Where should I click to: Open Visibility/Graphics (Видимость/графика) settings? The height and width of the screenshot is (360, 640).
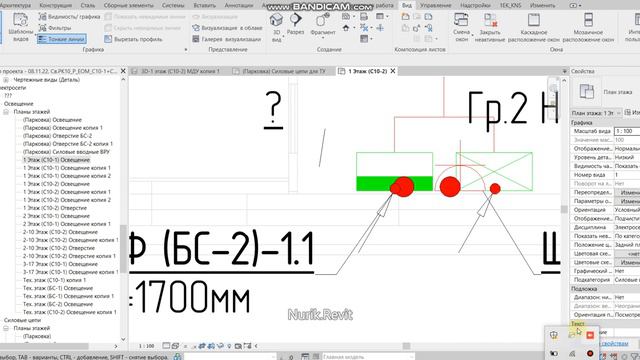pos(69,17)
